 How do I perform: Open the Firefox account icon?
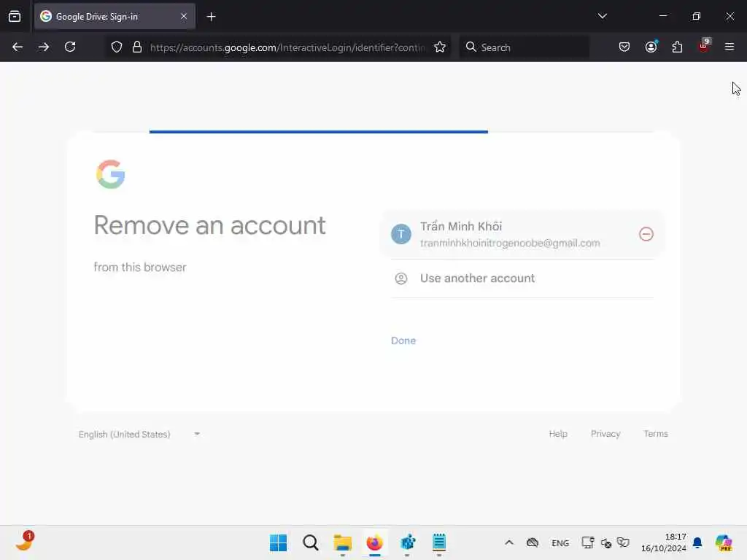(651, 47)
